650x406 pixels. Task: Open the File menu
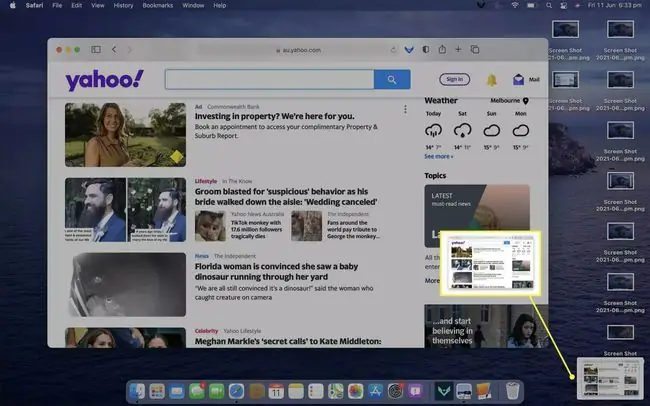pyautogui.click(x=57, y=5)
